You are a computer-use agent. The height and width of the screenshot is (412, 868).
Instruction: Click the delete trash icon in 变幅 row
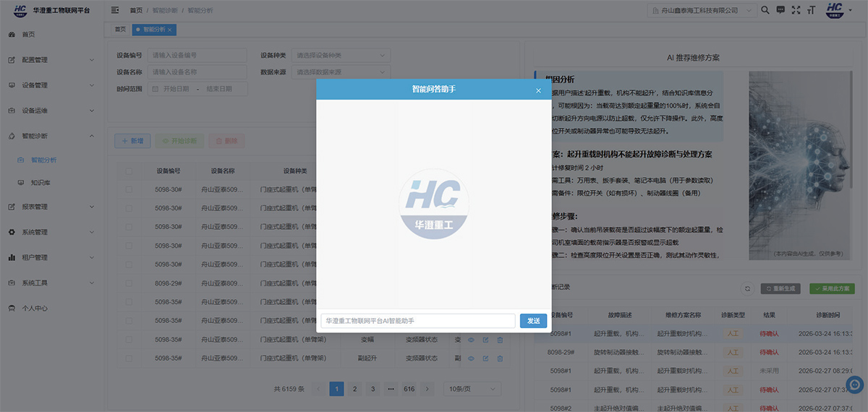pyautogui.click(x=500, y=340)
